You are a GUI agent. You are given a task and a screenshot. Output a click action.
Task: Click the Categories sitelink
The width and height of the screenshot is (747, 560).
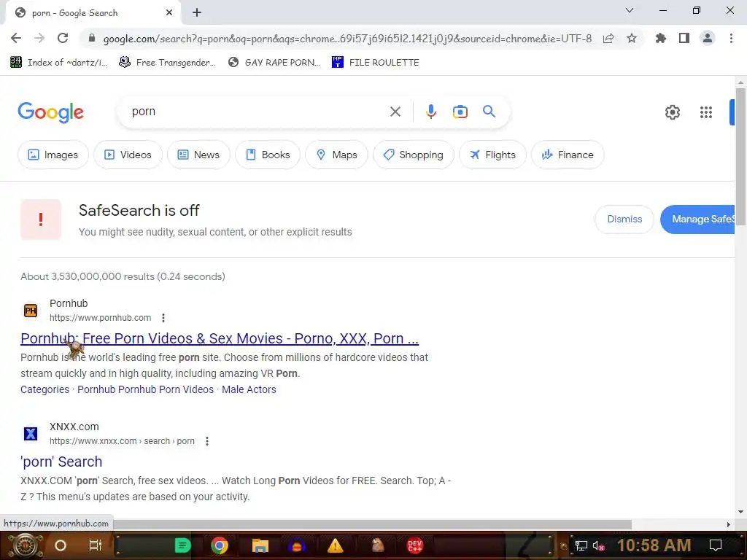[x=44, y=389]
